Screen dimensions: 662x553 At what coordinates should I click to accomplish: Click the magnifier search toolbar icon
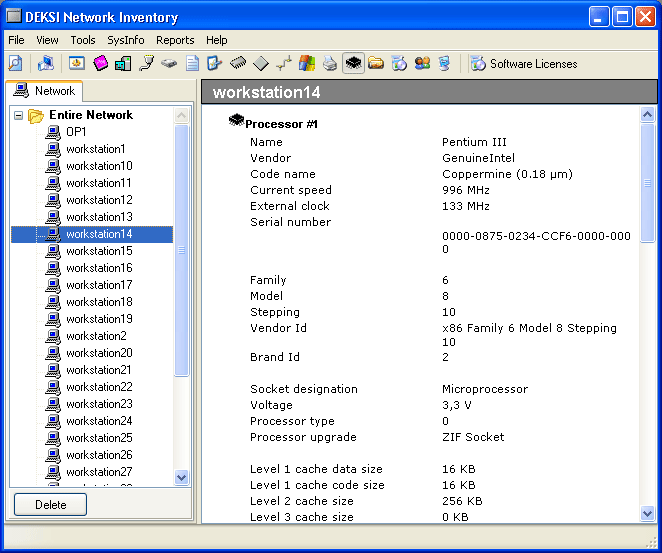15,63
